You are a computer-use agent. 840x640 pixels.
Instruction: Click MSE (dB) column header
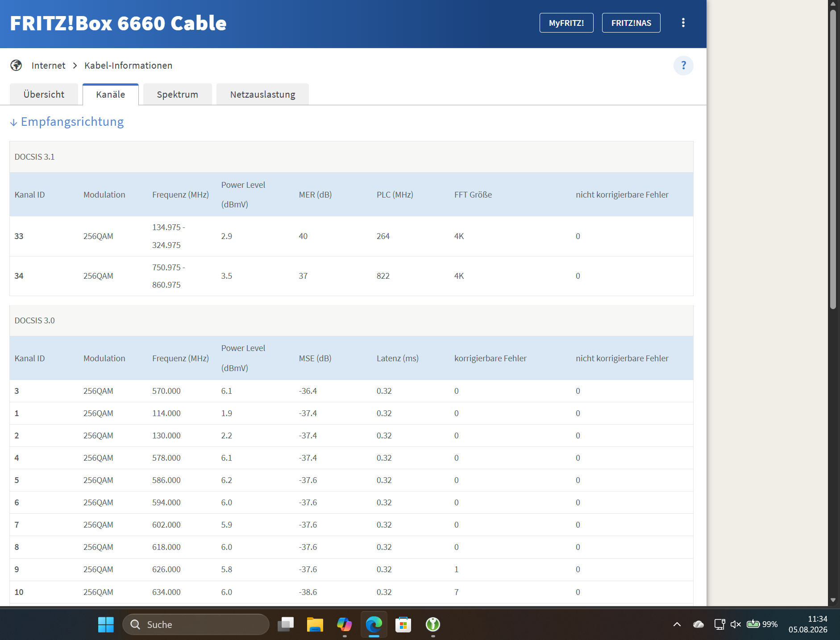315,359
